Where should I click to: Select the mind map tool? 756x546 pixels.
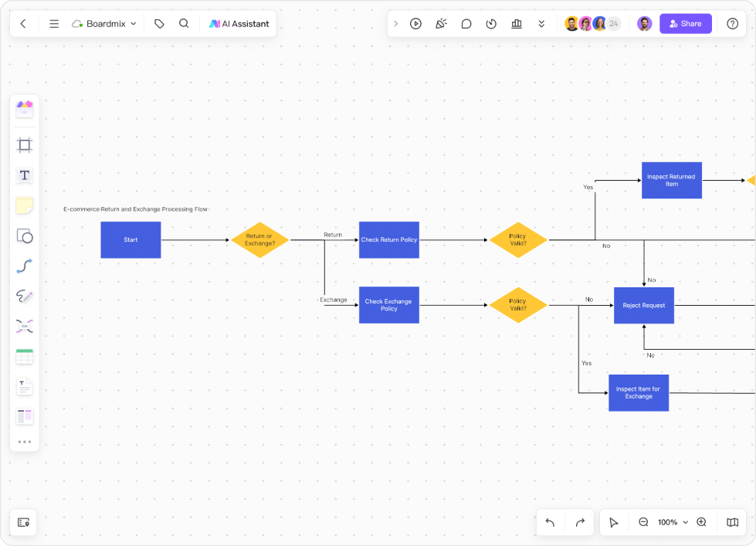25,326
